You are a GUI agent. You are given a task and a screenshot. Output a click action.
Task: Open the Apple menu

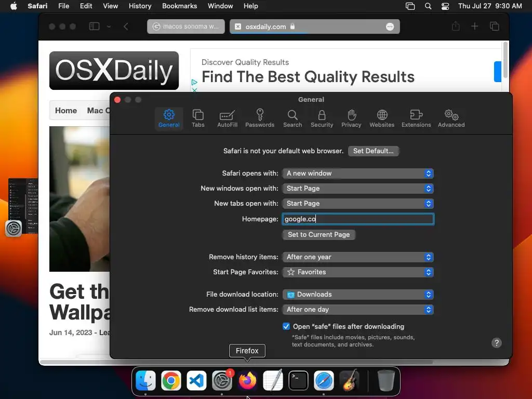pos(14,6)
